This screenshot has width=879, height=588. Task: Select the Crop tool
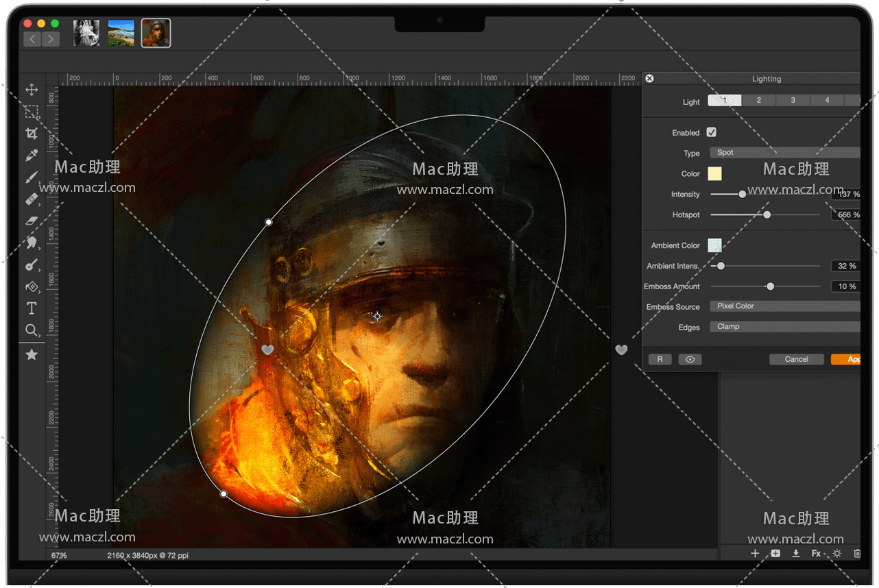(x=32, y=134)
